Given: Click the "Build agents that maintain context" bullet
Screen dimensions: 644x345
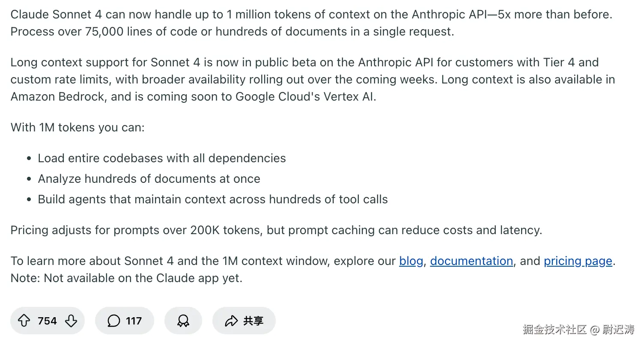Looking at the screenshot, I should [x=213, y=199].
